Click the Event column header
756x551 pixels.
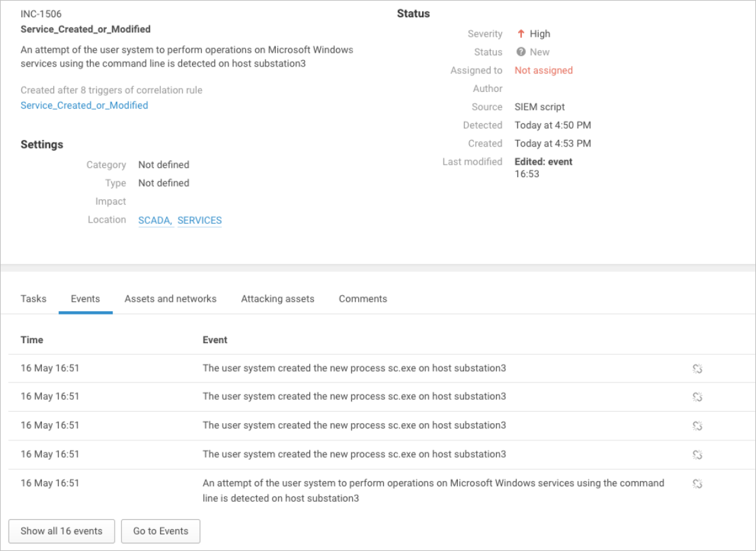[x=215, y=340]
